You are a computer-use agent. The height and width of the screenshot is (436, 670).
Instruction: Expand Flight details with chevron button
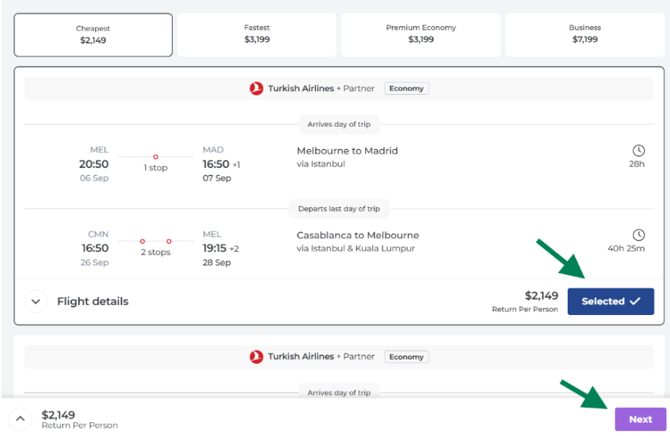tap(36, 301)
